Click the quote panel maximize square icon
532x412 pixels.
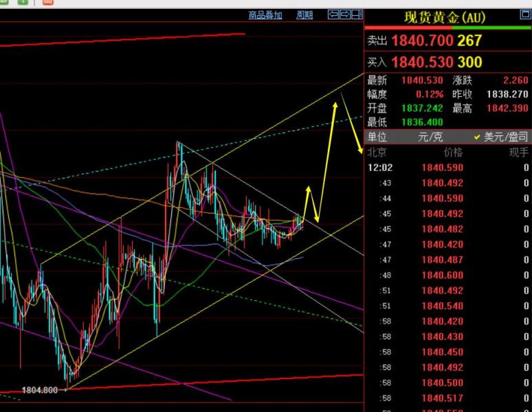[x=526, y=14]
